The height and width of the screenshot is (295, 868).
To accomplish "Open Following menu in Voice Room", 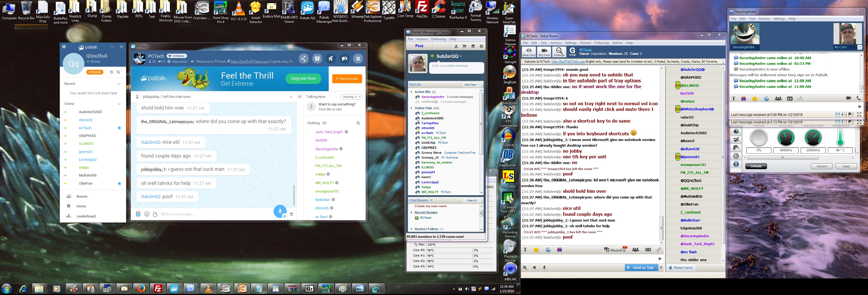I will (601, 43).
